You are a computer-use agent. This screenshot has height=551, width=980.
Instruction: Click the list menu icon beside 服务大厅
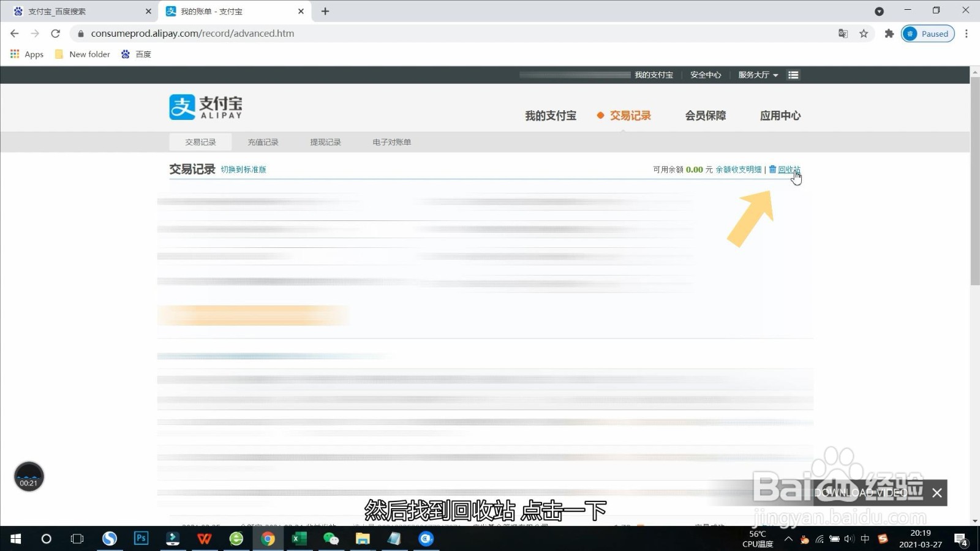pyautogui.click(x=793, y=75)
